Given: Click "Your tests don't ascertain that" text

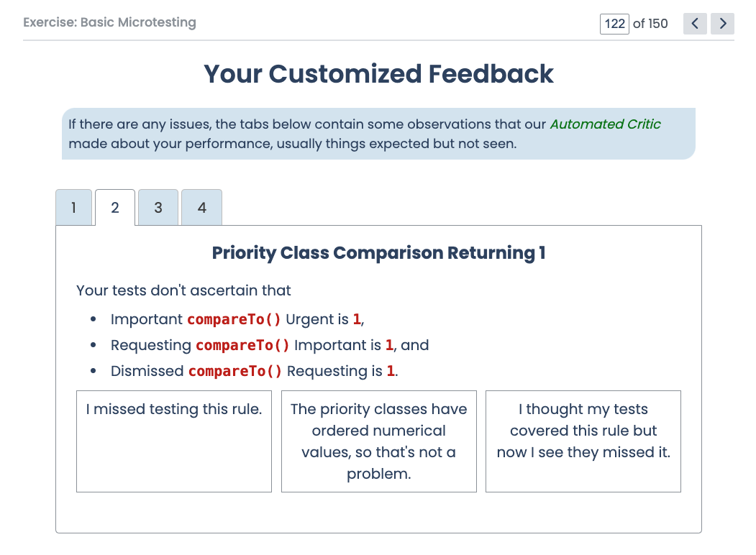Looking at the screenshot, I should coord(183,290).
